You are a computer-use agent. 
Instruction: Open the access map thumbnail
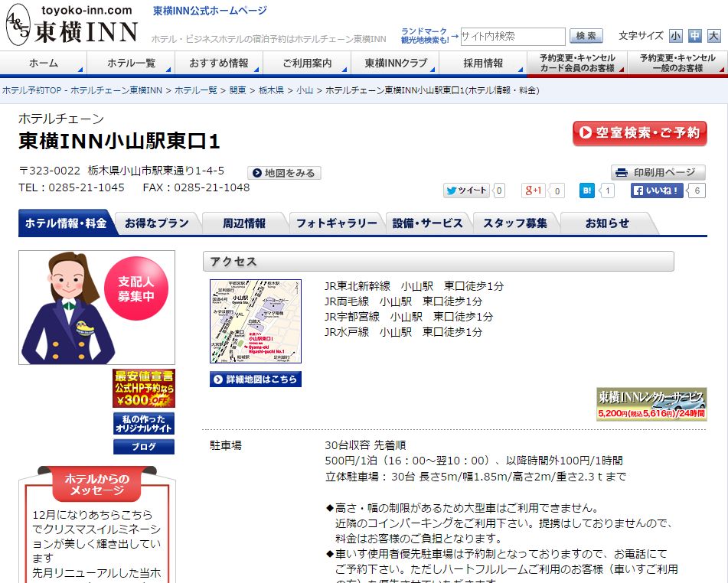coord(256,321)
